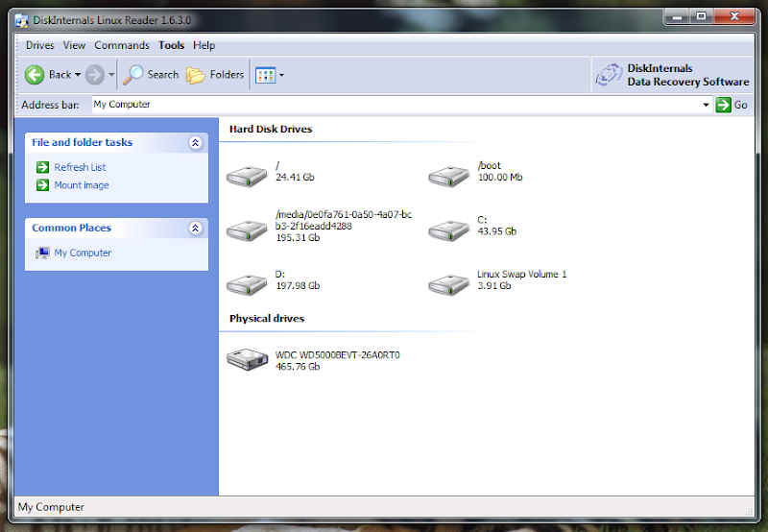
Task: Click the DiskInternals Data Recovery Software banner text
Action: click(x=688, y=75)
